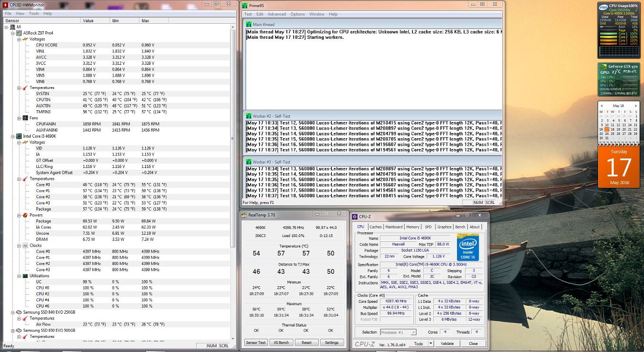Click the flame icon beside Powers
The height and width of the screenshot is (352, 644).
(26, 215)
